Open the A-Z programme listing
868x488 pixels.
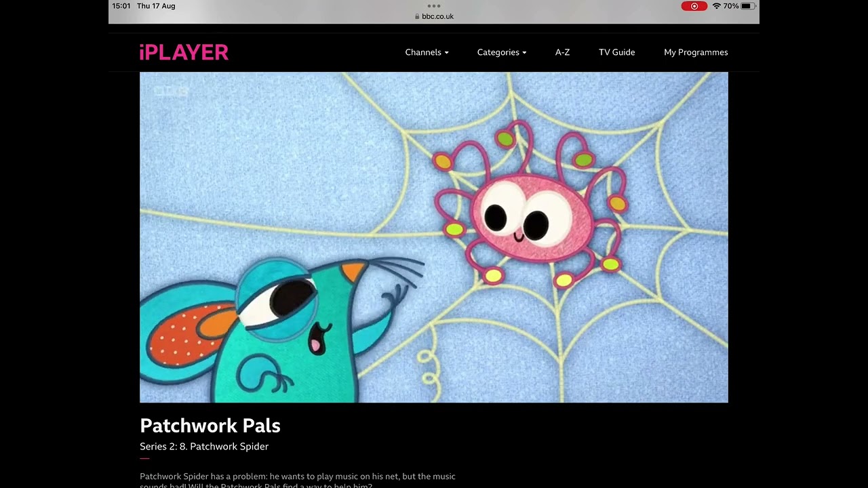562,52
